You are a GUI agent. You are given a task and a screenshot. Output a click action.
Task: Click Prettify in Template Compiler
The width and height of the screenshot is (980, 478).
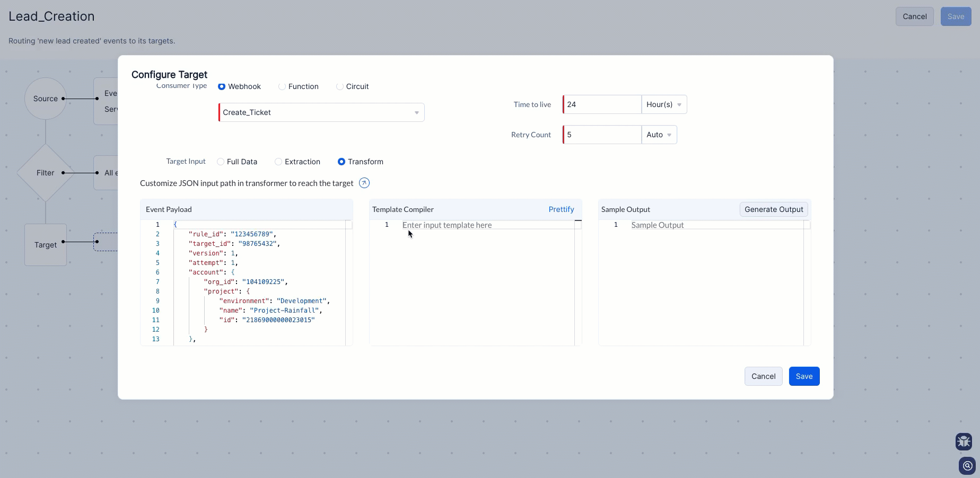coord(561,209)
